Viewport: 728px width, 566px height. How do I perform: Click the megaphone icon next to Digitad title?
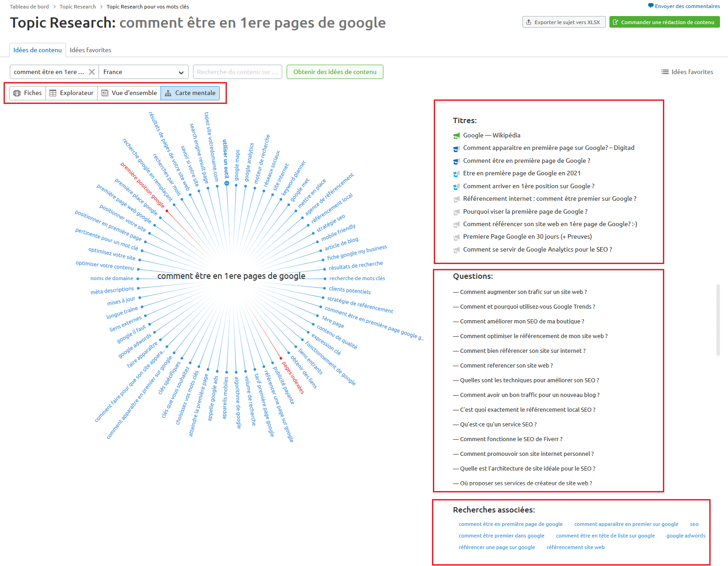[x=456, y=149]
